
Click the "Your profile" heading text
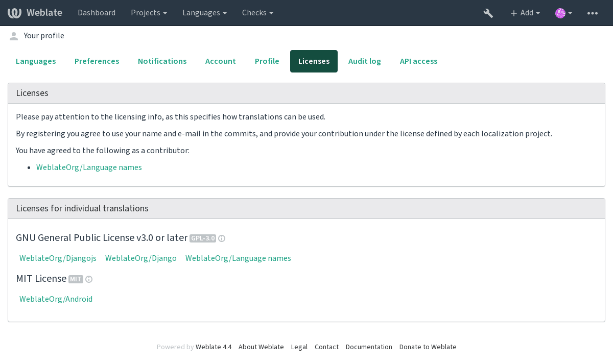[44, 36]
